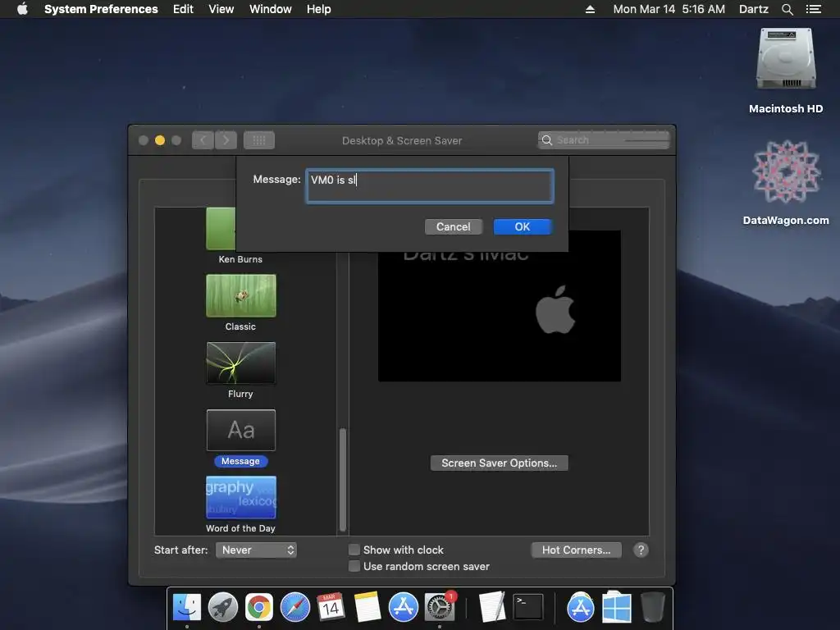
Task: Go forward with the toolbar forward arrow
Action: point(226,140)
